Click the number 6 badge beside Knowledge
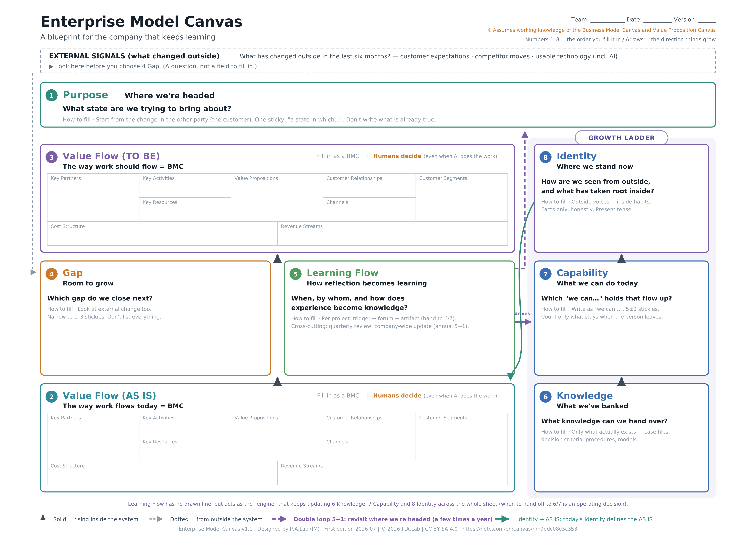The height and width of the screenshot is (534, 756). [546, 397]
